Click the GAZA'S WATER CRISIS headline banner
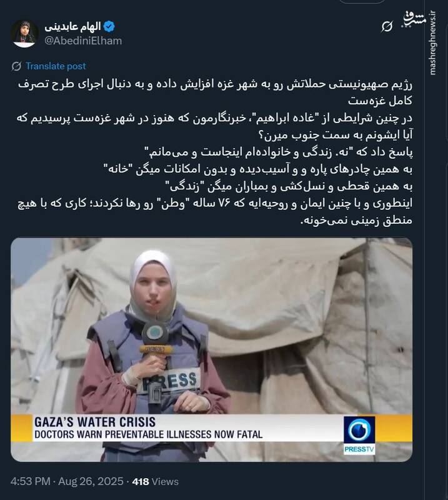Screen dimensions: 448x500 (x=95, y=422)
